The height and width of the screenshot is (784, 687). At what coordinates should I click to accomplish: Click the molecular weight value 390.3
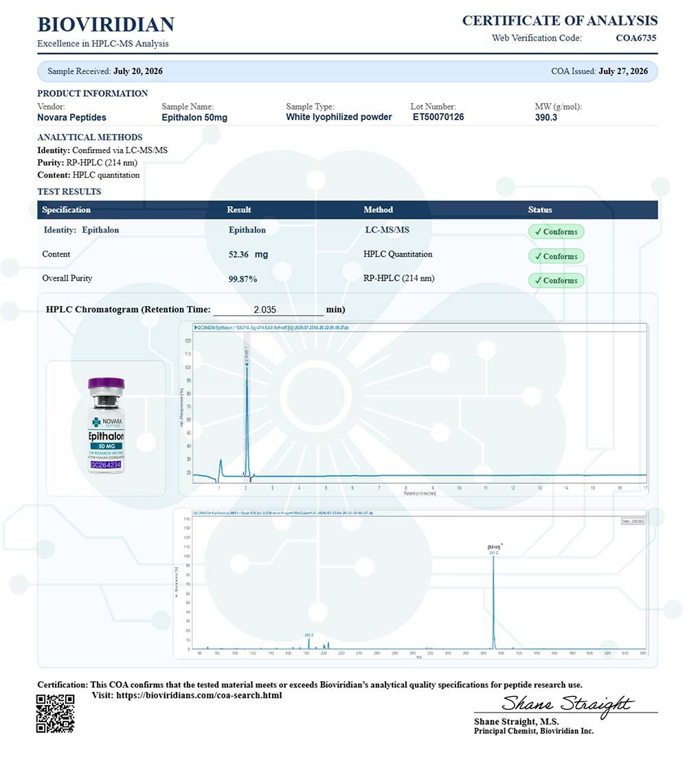[x=546, y=117]
